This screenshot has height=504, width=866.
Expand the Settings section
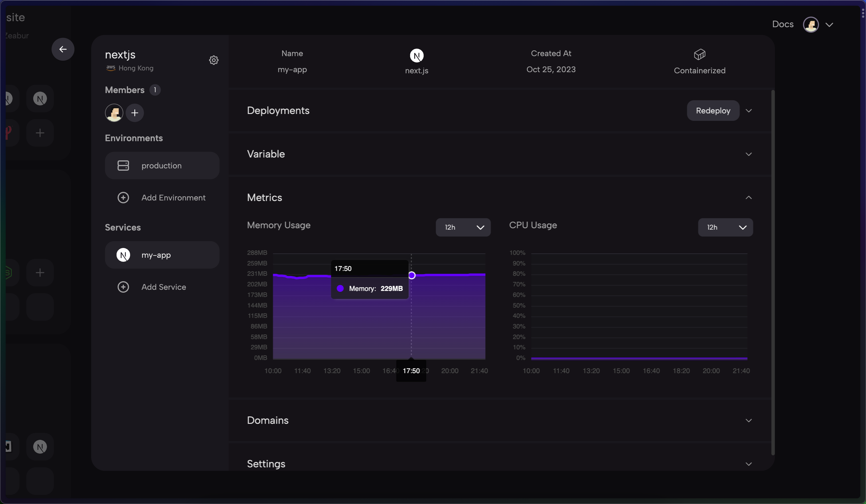pos(749,464)
